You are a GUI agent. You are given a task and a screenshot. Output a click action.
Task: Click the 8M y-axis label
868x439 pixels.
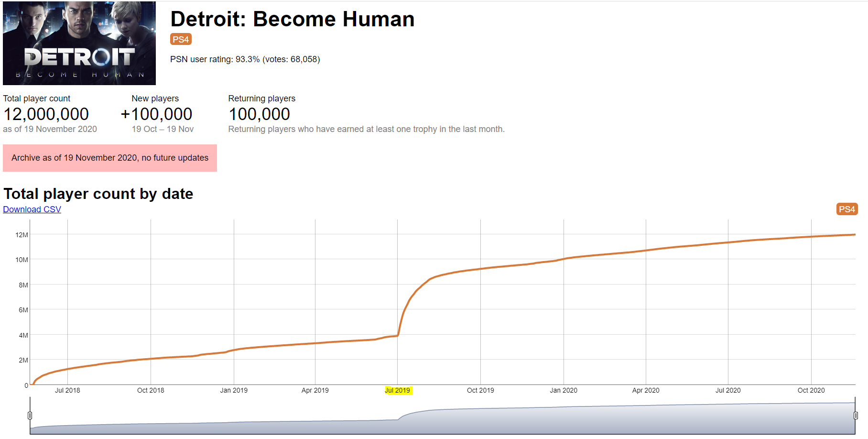point(23,285)
